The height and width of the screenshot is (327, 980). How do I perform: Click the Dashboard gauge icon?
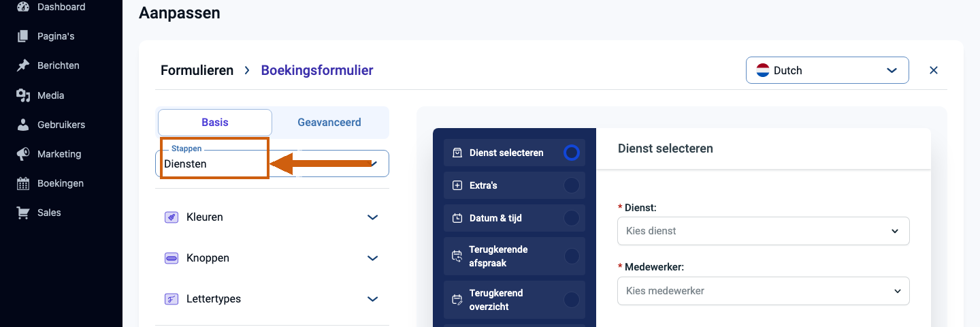23,7
